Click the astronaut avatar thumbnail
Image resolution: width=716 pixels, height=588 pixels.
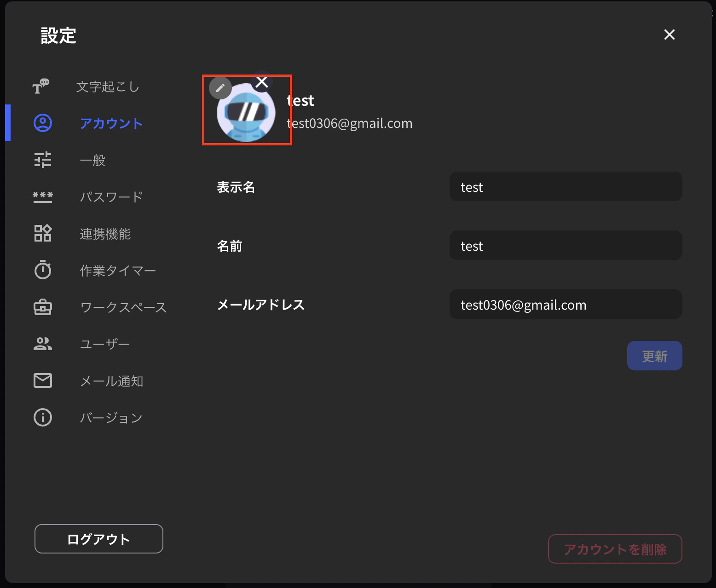click(245, 114)
